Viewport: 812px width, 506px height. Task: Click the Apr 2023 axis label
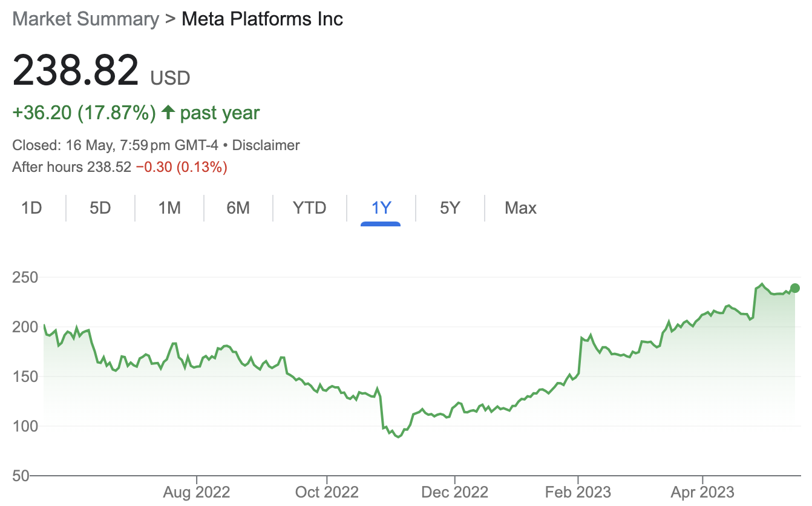pos(702,492)
